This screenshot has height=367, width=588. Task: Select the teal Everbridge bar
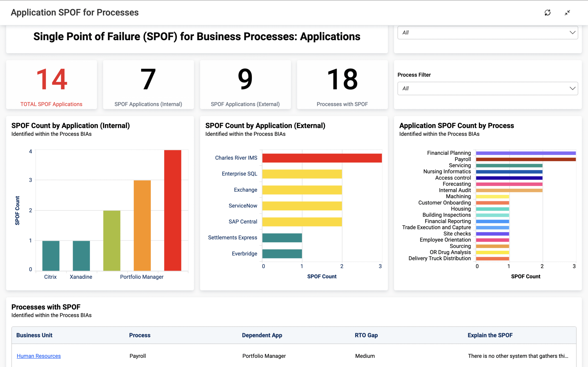tap(282, 254)
